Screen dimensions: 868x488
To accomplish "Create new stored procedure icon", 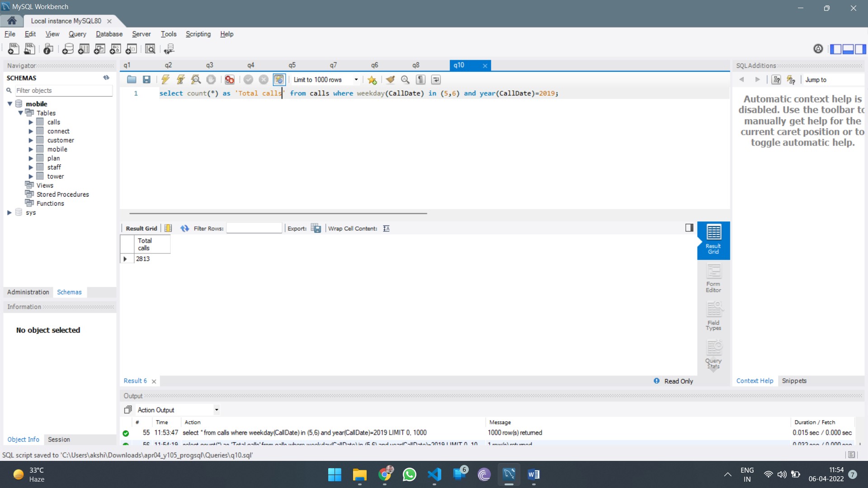I will coord(115,49).
